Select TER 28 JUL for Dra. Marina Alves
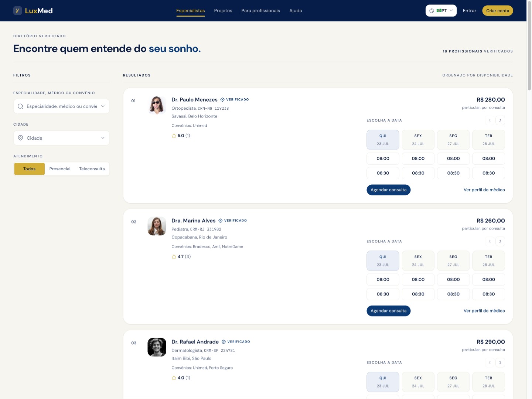 [x=488, y=261]
